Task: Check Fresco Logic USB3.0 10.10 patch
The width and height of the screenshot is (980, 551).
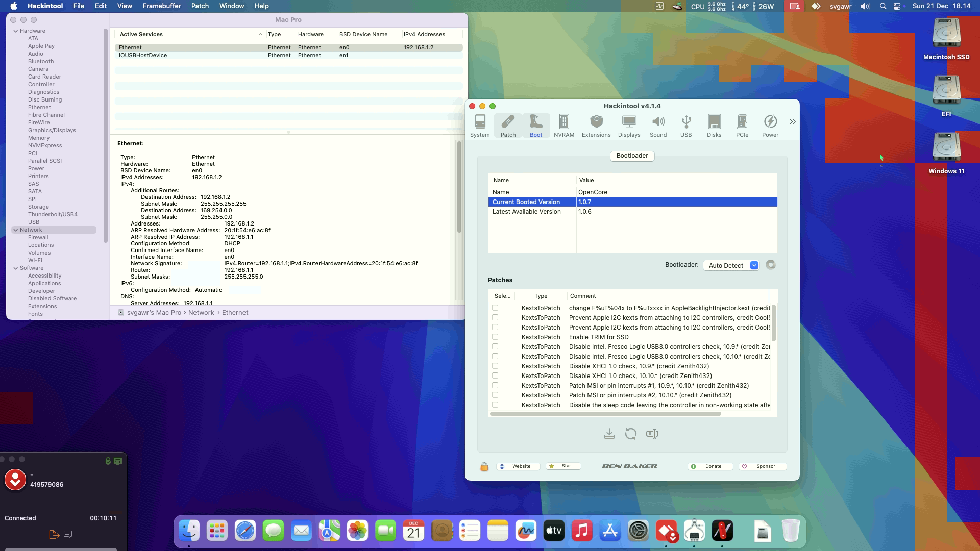Action: (495, 356)
